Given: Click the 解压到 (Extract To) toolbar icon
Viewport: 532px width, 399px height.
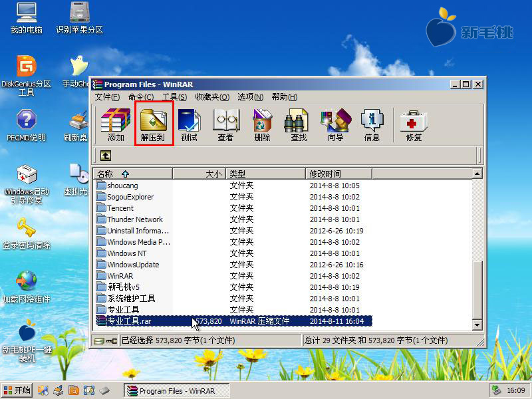Looking at the screenshot, I should [x=153, y=124].
